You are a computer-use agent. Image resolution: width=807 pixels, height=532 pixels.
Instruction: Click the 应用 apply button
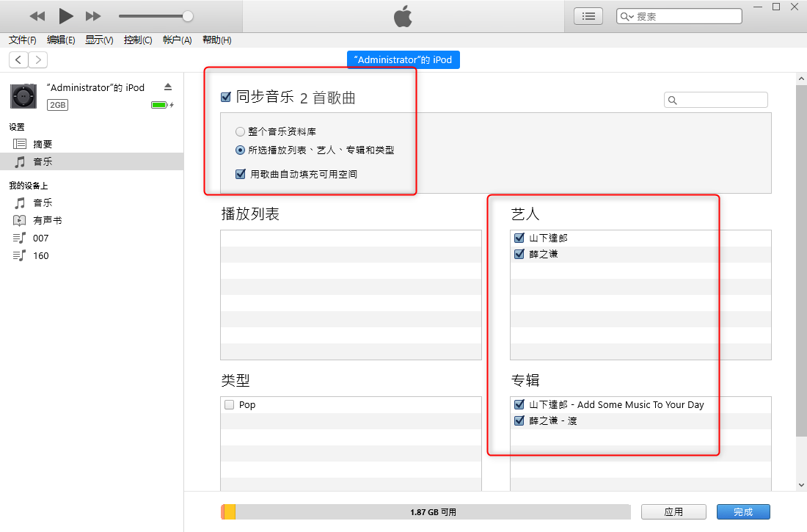673,512
